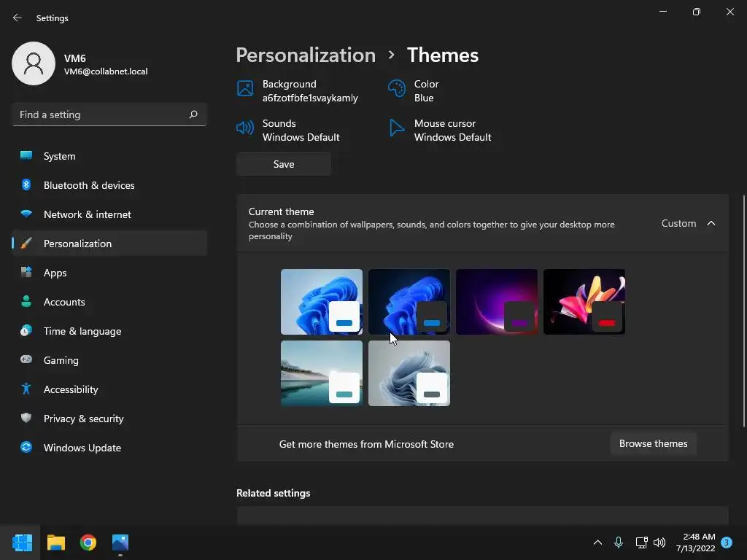747x560 pixels.
Task: Click the Personalization paintbrush icon
Action: (x=26, y=244)
